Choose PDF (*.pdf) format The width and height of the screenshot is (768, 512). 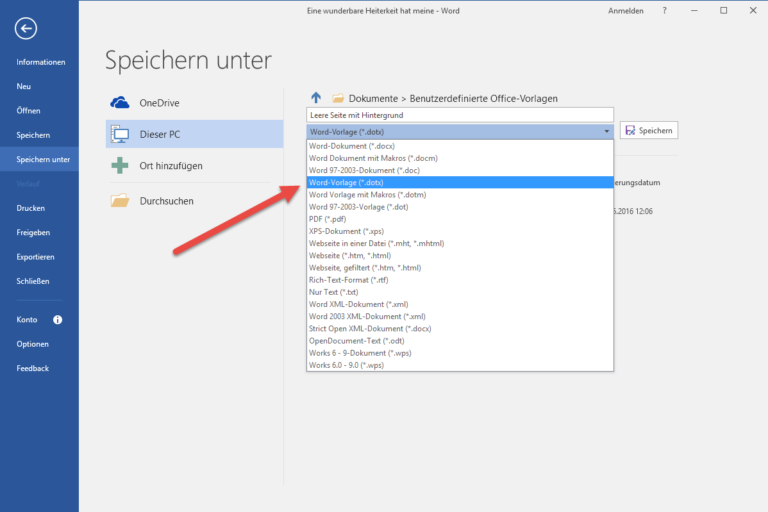click(x=460, y=219)
